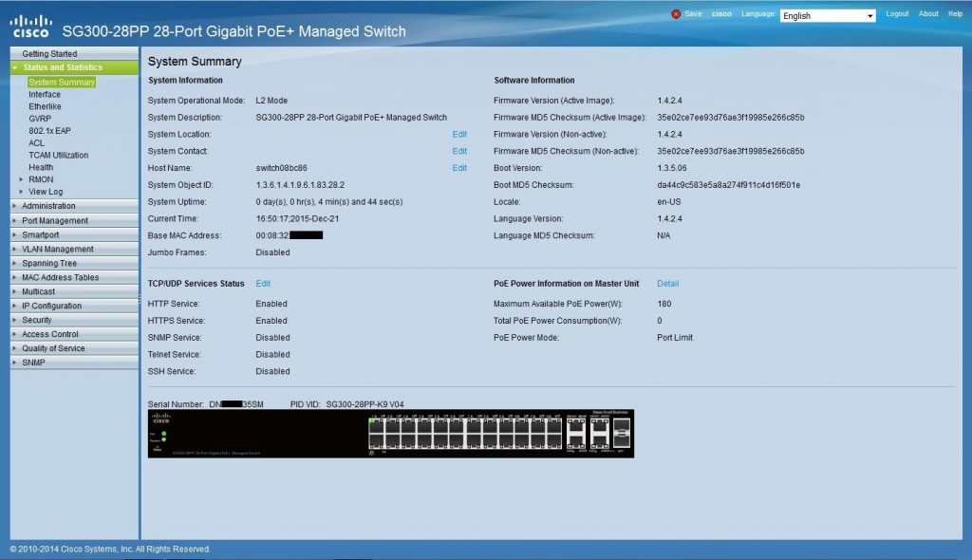The height and width of the screenshot is (560, 972).
Task: Open PoE Power Information Detail link
Action: (667, 284)
